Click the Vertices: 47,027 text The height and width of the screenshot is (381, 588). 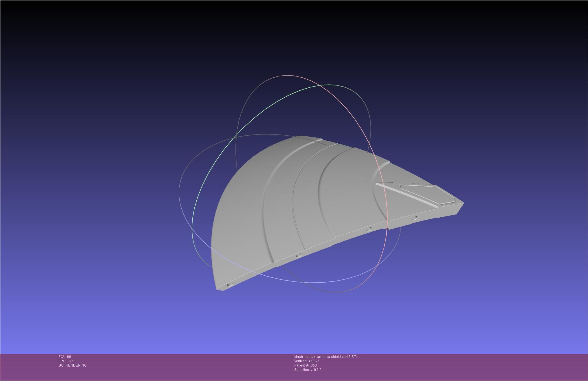[307, 361]
